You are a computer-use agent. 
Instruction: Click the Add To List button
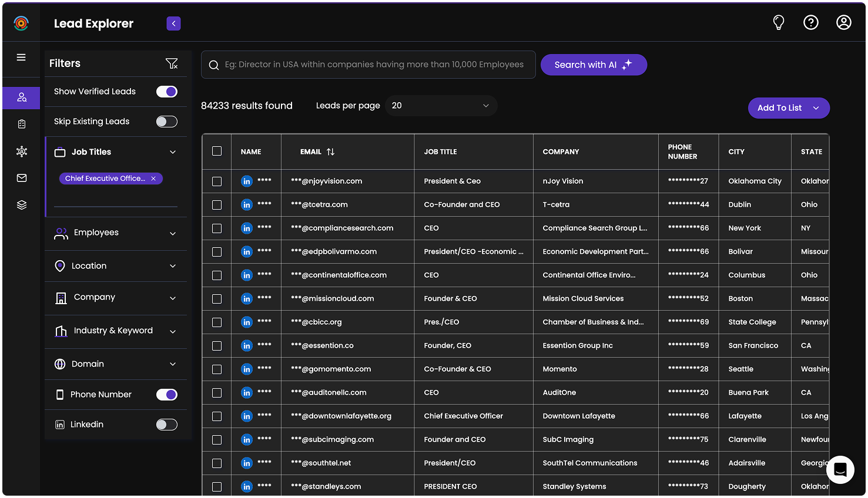(x=788, y=108)
